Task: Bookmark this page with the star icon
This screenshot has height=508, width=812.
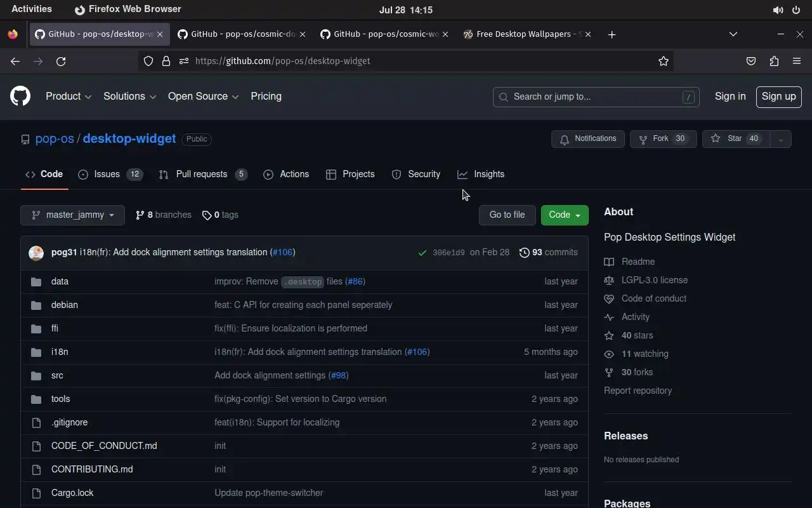Action: 664,61
